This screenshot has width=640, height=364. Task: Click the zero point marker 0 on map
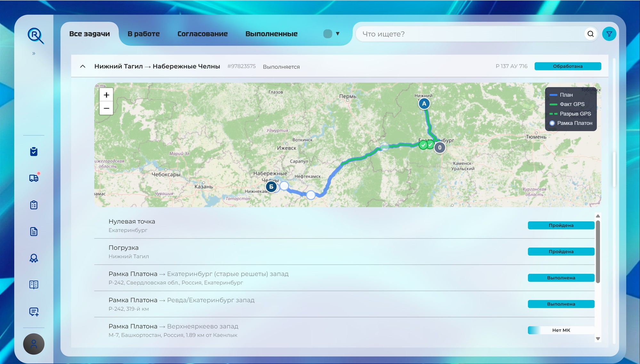pyautogui.click(x=440, y=147)
